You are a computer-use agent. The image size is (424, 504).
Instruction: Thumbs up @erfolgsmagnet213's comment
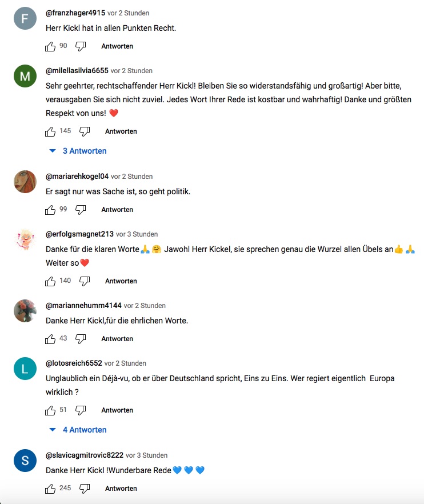[x=50, y=281]
